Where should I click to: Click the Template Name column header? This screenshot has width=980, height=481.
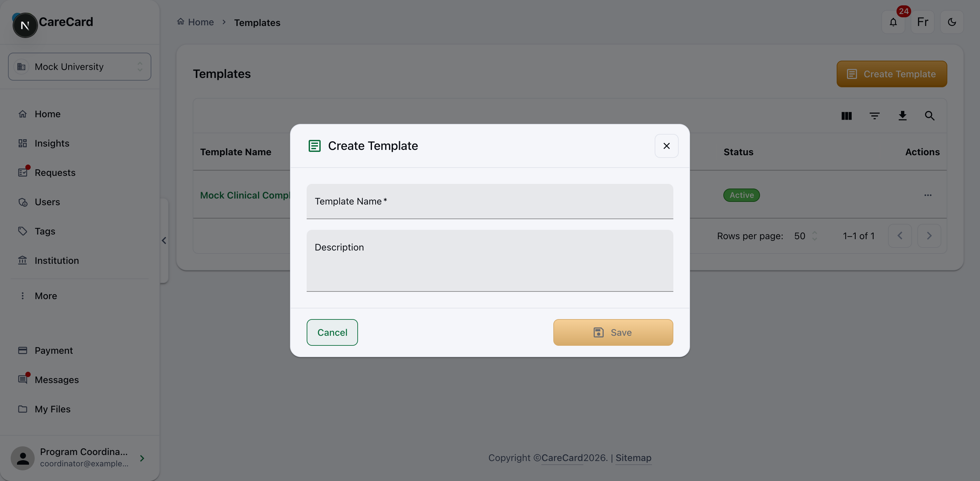coord(236,152)
